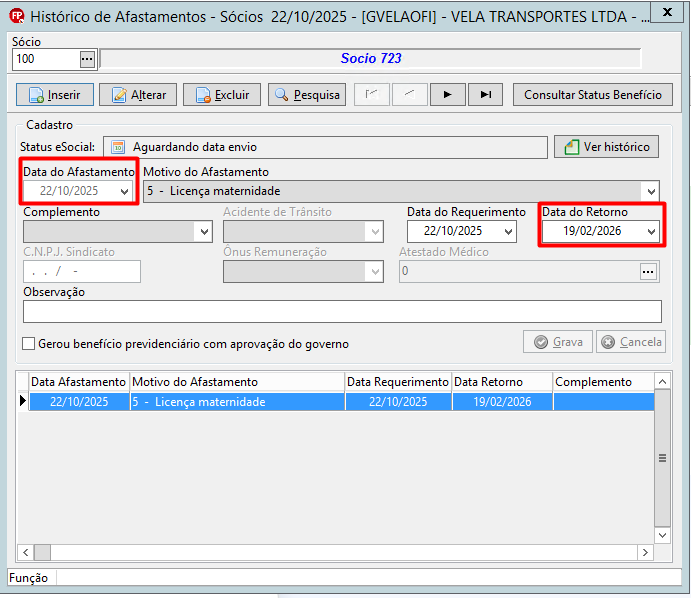Click the Alterar button
The width and height of the screenshot is (691, 598).
click(138, 95)
